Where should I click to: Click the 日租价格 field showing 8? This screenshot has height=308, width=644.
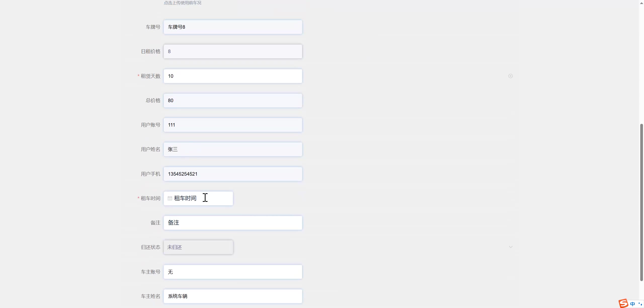[233, 51]
